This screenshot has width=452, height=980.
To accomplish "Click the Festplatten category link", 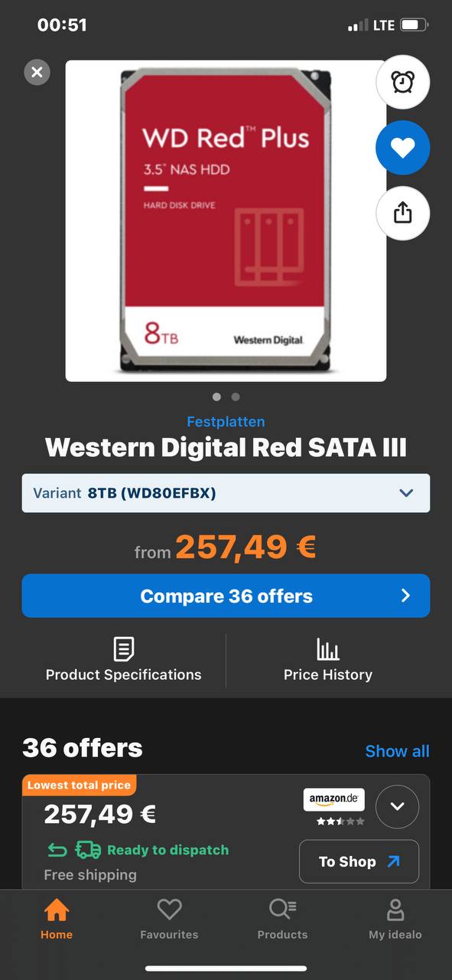I will coord(226,422).
